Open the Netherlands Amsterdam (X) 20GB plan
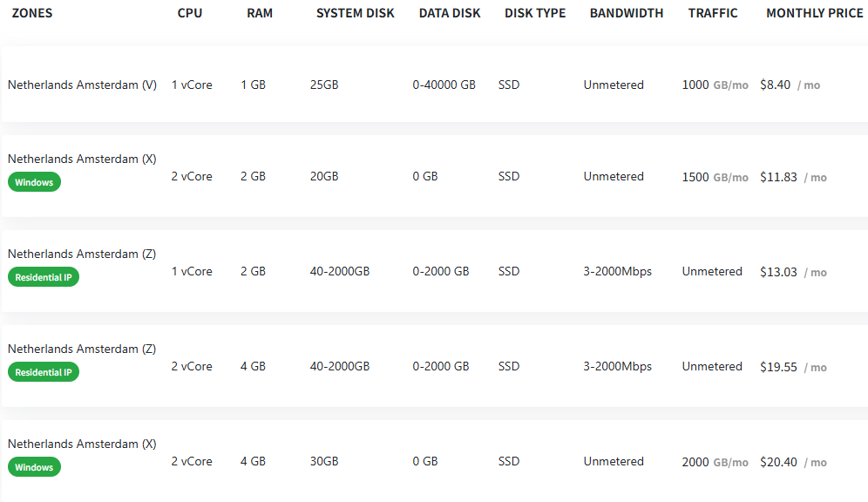 435,176
